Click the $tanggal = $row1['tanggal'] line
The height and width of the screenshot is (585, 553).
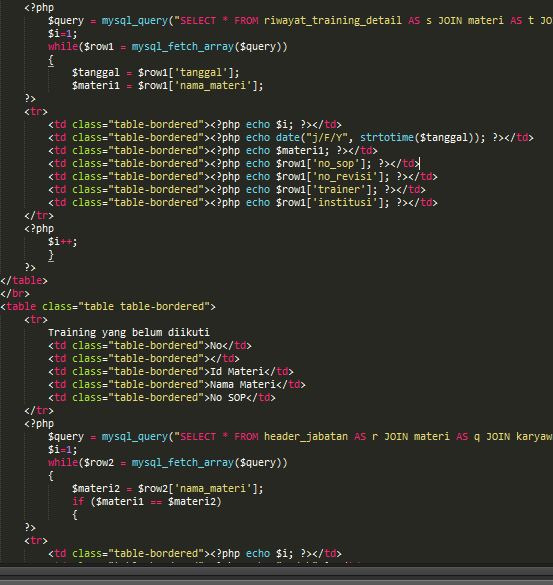coord(155,72)
